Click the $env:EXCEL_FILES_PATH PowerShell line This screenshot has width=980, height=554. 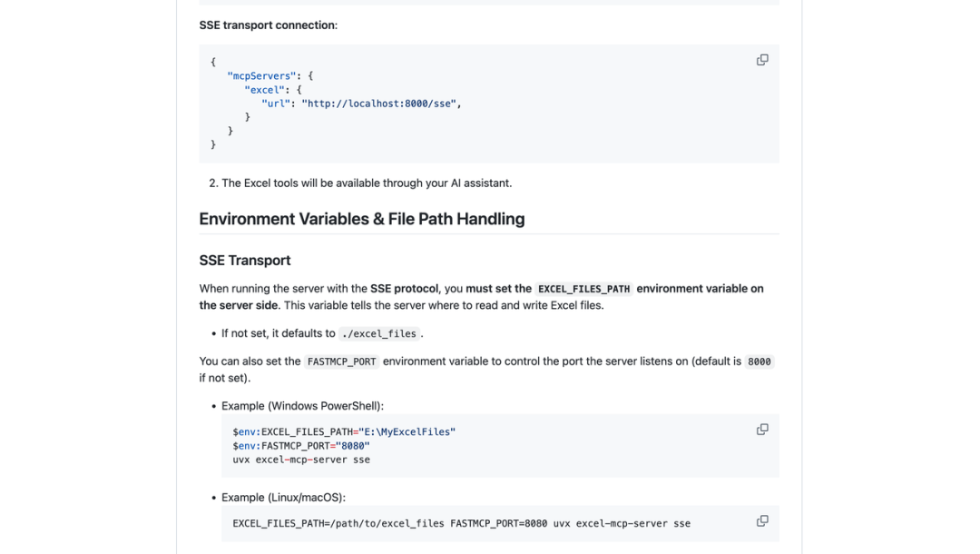point(344,432)
